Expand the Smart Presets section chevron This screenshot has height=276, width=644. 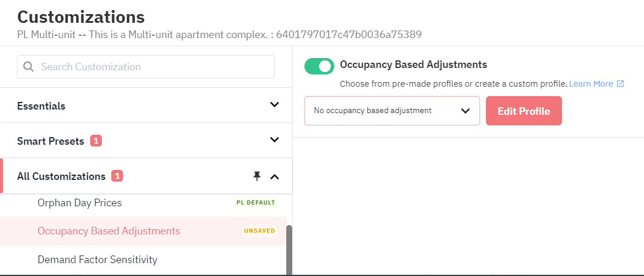tap(275, 140)
